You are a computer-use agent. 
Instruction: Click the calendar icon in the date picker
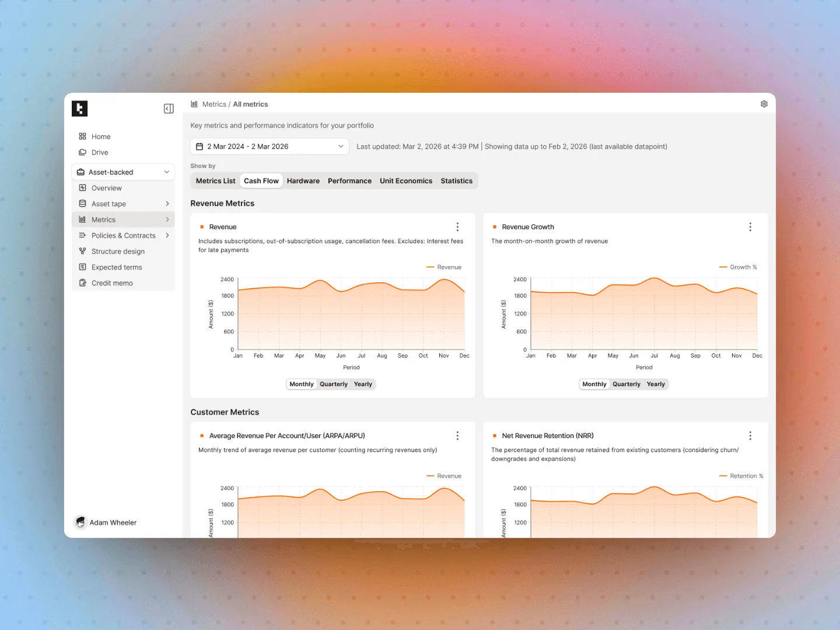[x=199, y=146]
